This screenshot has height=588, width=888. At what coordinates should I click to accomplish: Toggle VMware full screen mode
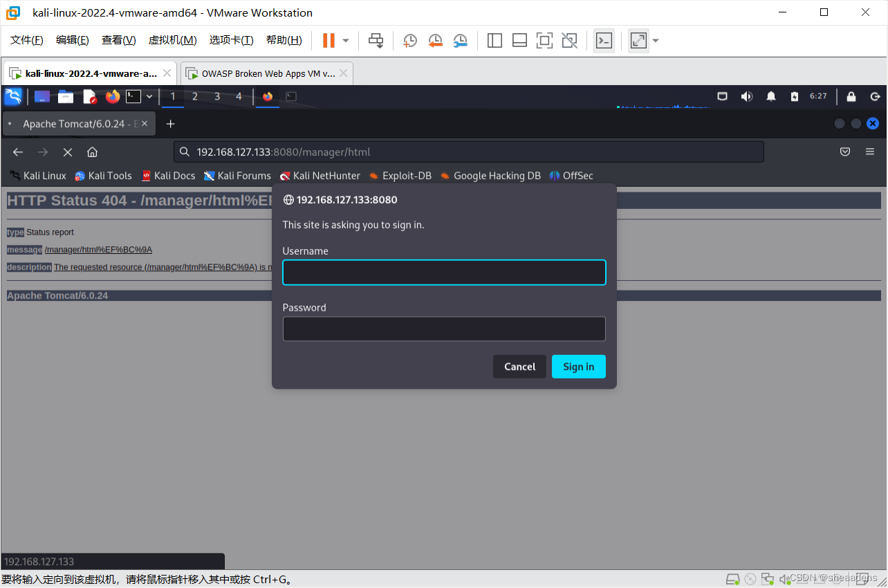637,41
